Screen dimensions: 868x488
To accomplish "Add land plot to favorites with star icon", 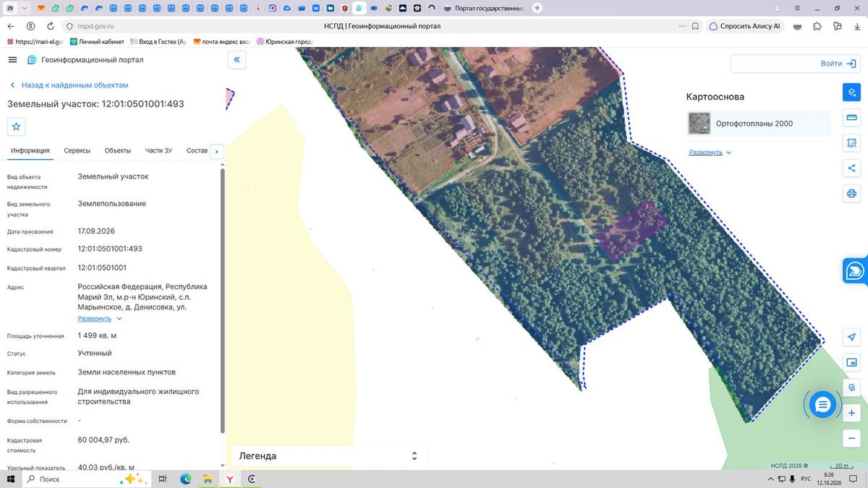I will click(x=17, y=127).
